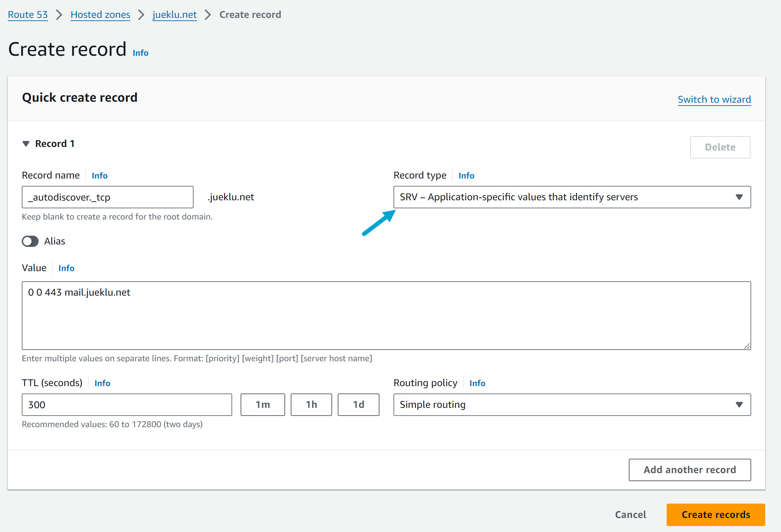781x532 pixels.
Task: Set TTL to 1d preset
Action: click(x=358, y=405)
